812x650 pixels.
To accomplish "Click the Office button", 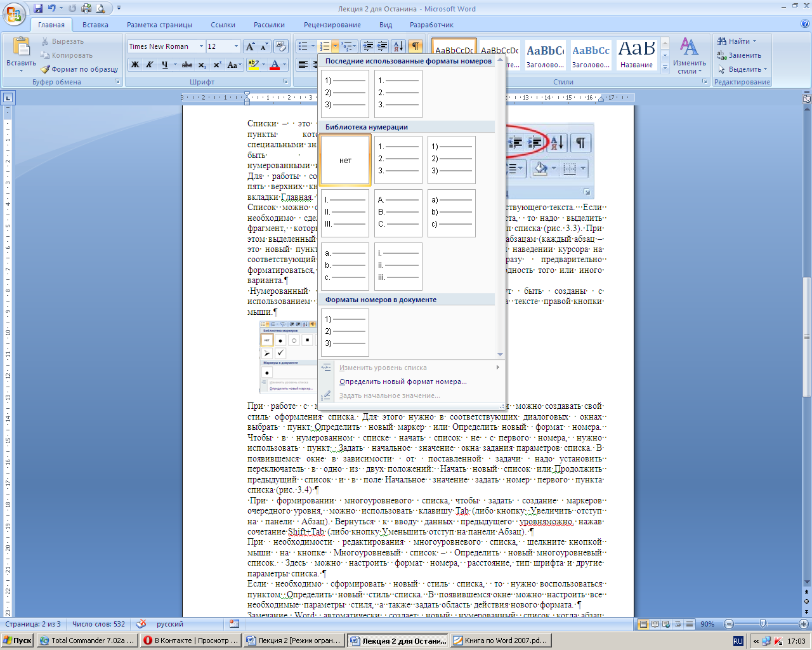I will tap(13, 13).
